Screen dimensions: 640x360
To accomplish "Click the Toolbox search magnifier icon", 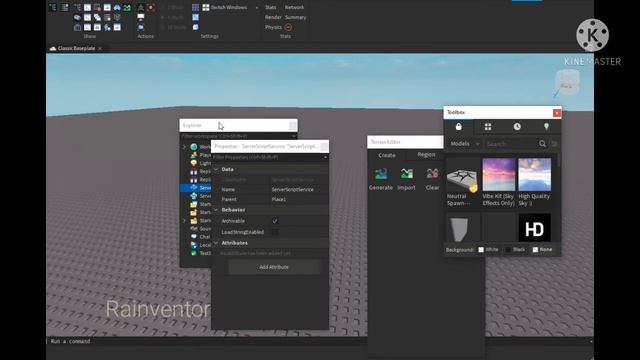I will click(x=542, y=144).
